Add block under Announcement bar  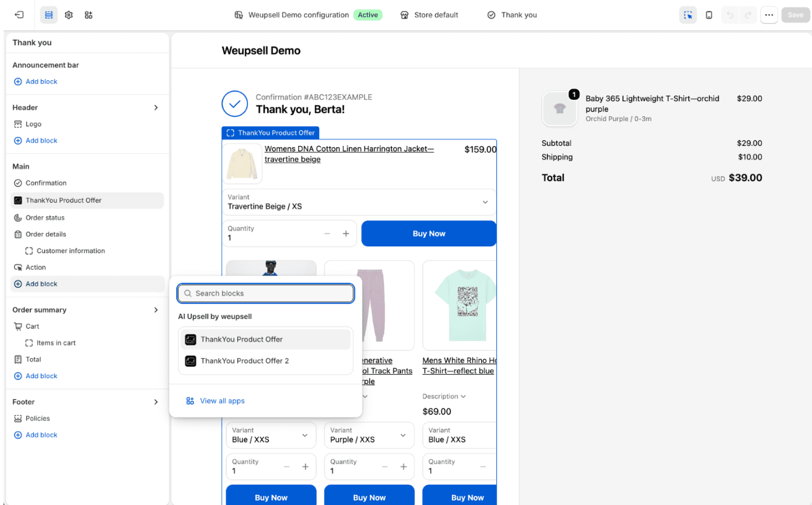coord(35,82)
